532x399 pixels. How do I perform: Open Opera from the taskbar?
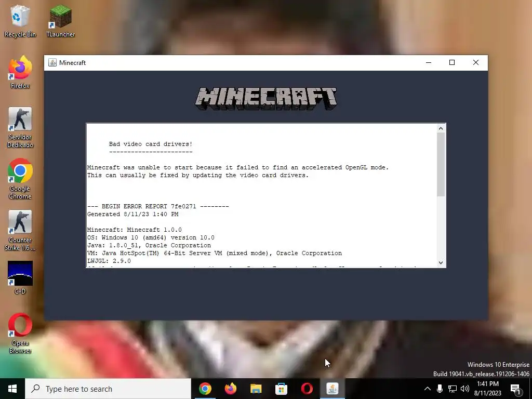(307, 389)
